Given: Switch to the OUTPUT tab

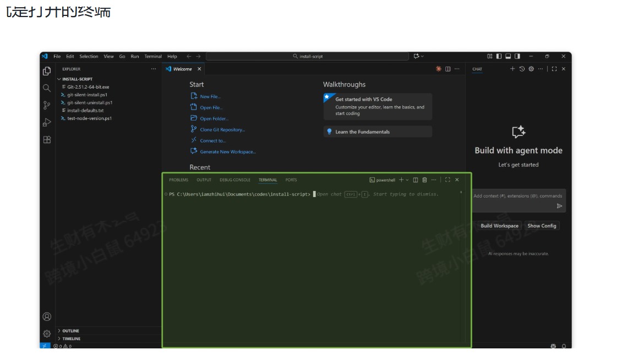Looking at the screenshot, I should click(204, 180).
